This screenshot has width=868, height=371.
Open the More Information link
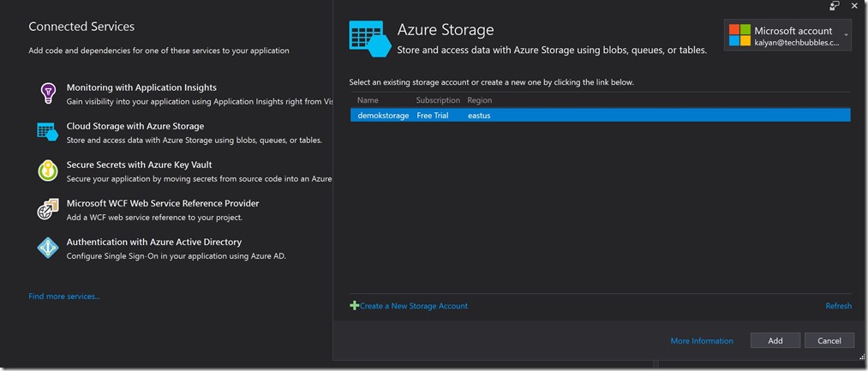click(x=702, y=341)
